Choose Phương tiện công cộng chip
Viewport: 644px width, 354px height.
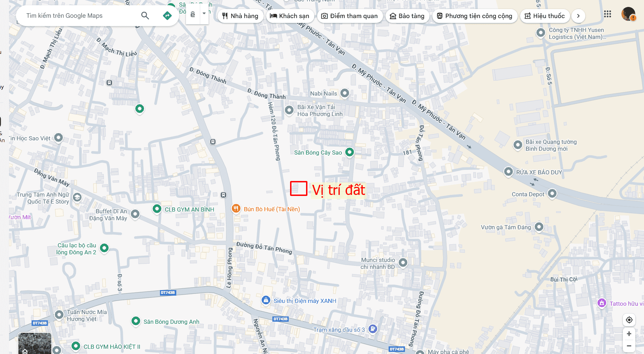475,16
